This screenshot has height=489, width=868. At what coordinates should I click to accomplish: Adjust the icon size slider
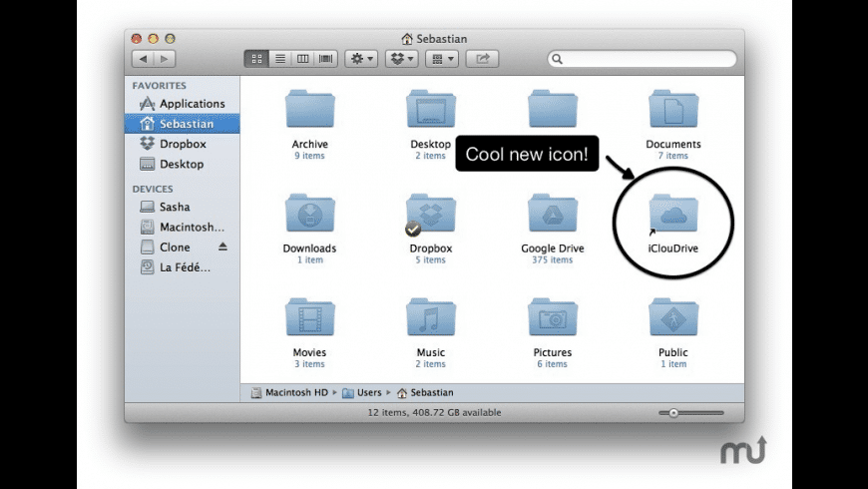coord(673,412)
